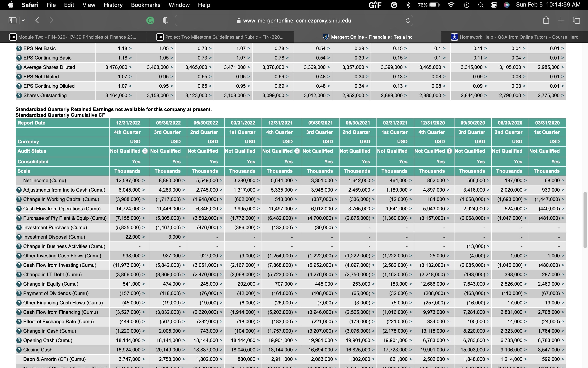Click the green Grammarly extension icon
The width and height of the screenshot is (588, 368).
(150, 20)
